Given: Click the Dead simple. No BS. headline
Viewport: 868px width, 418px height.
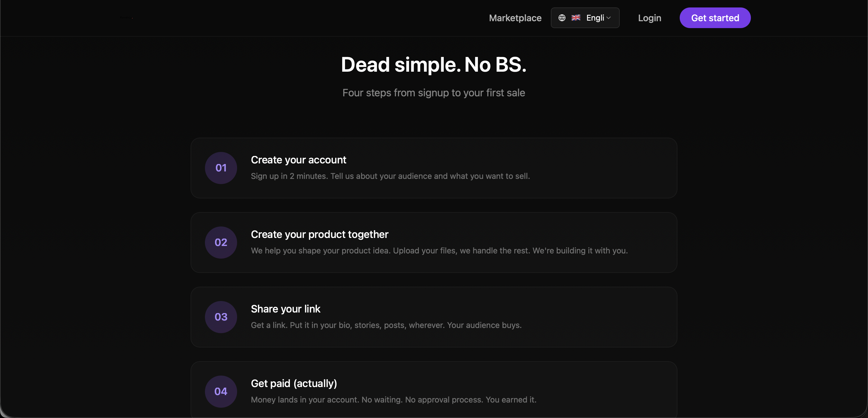Looking at the screenshot, I should pos(433,65).
